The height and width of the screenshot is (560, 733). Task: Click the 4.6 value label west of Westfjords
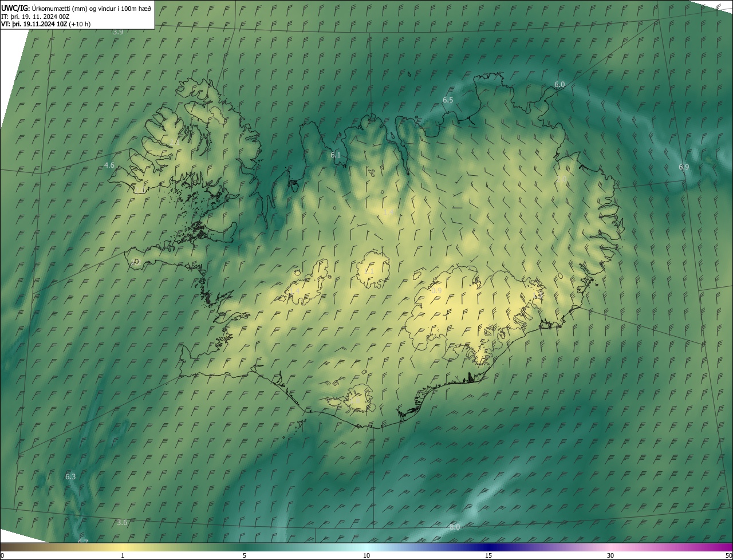coord(109,165)
